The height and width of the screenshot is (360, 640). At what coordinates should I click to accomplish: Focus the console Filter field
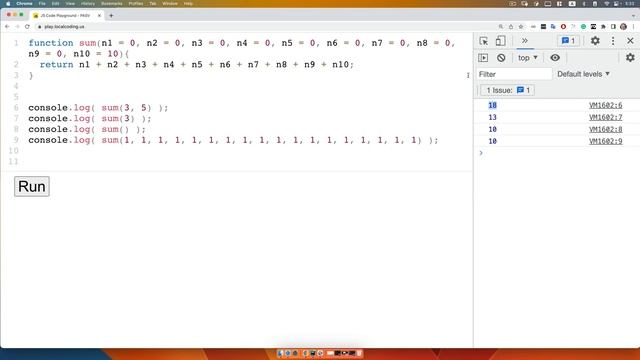(x=514, y=74)
